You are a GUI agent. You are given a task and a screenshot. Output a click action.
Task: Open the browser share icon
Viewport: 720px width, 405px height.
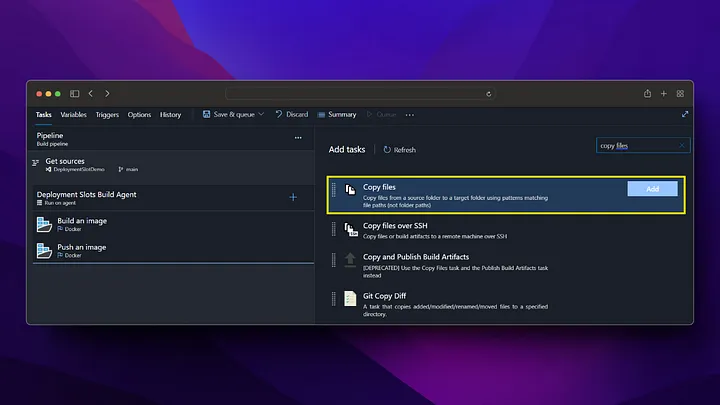(x=647, y=94)
